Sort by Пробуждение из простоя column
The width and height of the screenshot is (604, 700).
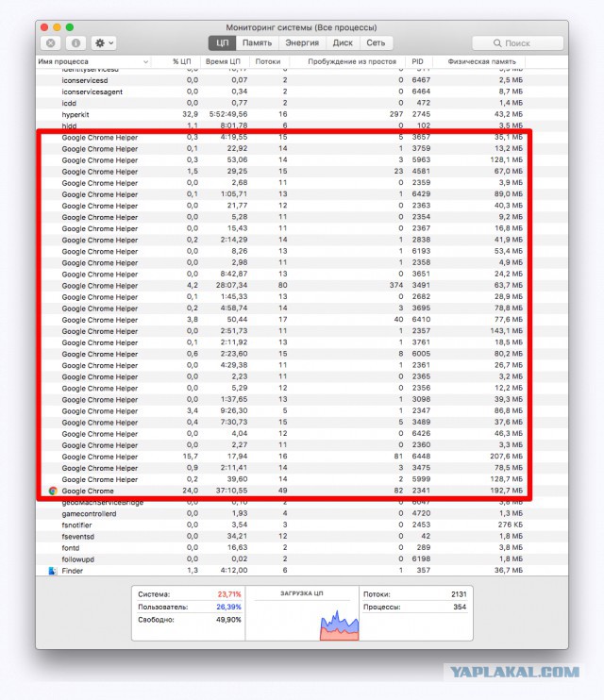347,61
